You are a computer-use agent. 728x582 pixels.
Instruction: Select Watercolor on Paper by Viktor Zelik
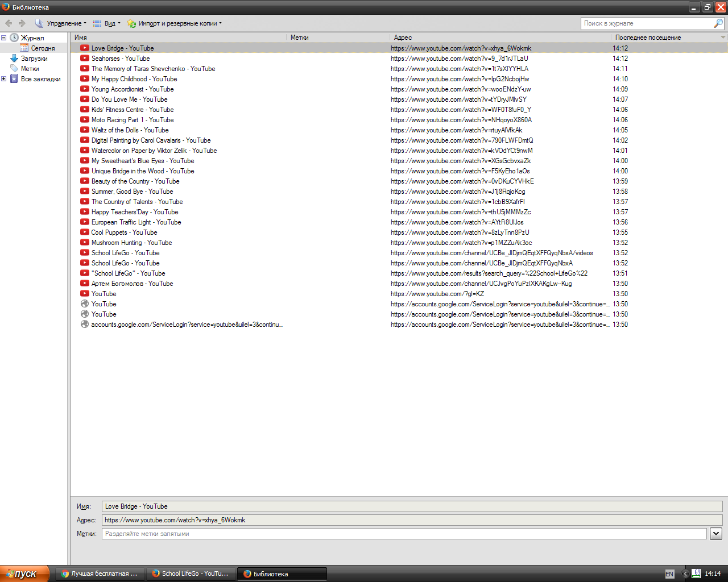tap(154, 151)
